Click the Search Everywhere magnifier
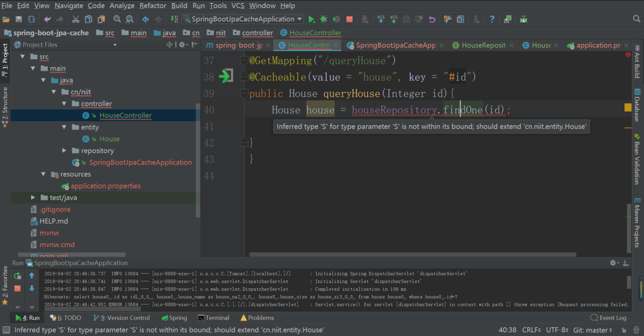This screenshot has height=336, width=644. (x=637, y=19)
